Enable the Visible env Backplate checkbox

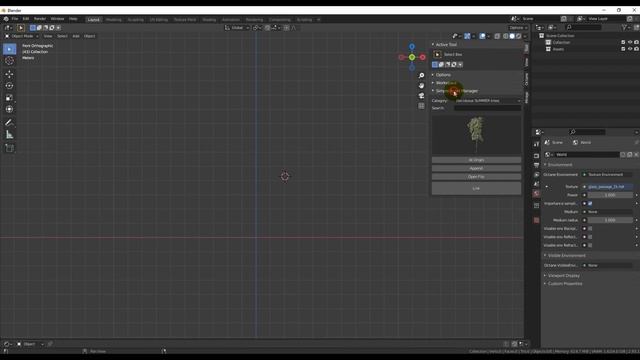click(590, 229)
